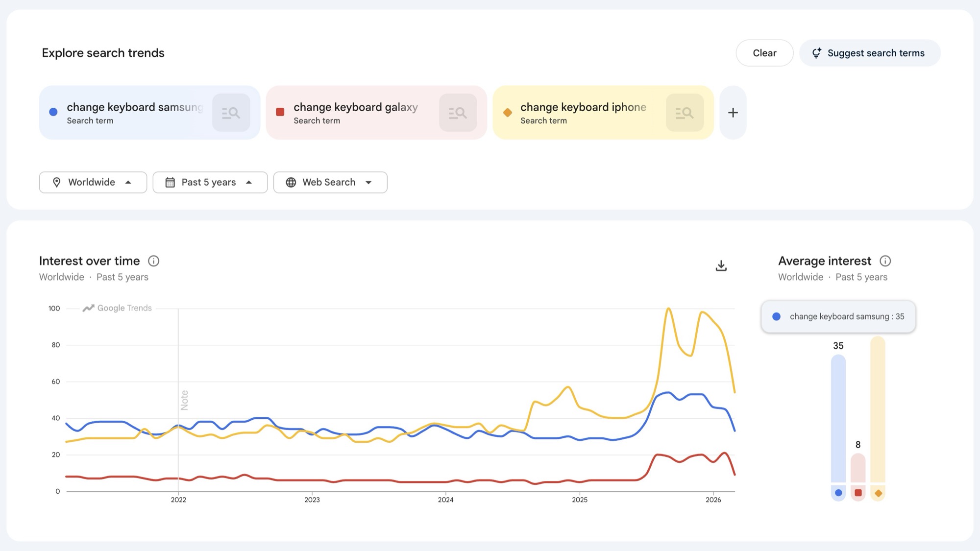Select the yellow diamond marker under the rightmost bar
The height and width of the screenshot is (551, 980).
click(879, 494)
